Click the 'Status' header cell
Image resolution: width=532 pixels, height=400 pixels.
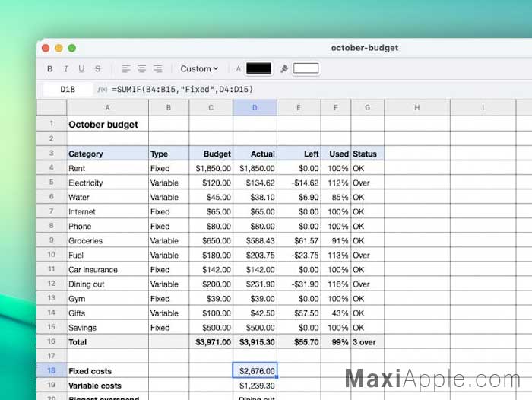pyautogui.click(x=367, y=154)
